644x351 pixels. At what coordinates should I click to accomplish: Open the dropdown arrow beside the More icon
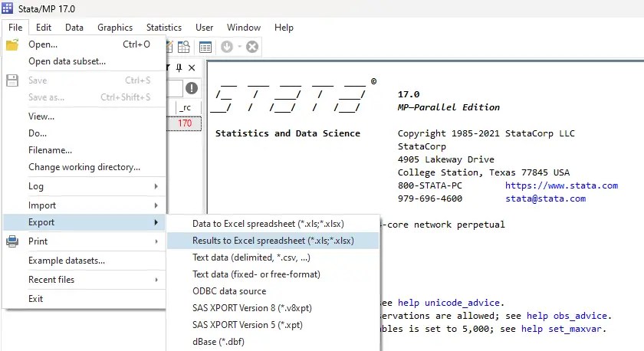tap(239, 47)
